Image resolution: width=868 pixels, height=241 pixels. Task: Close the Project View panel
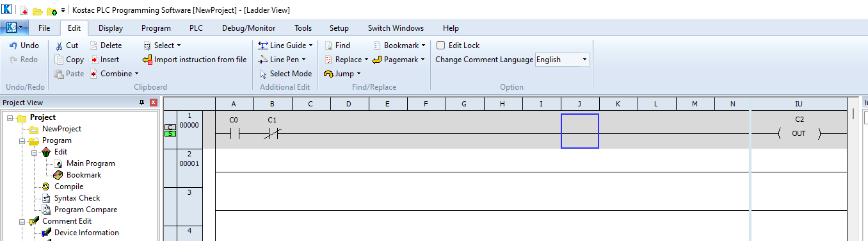coord(154,103)
